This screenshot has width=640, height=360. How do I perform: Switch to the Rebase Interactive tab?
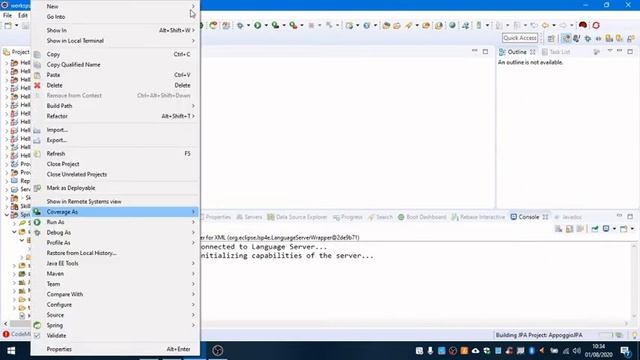478,217
